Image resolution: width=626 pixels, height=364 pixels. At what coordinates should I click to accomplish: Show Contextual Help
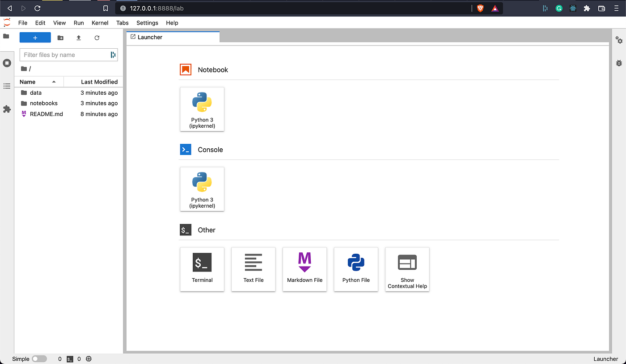pos(407,269)
